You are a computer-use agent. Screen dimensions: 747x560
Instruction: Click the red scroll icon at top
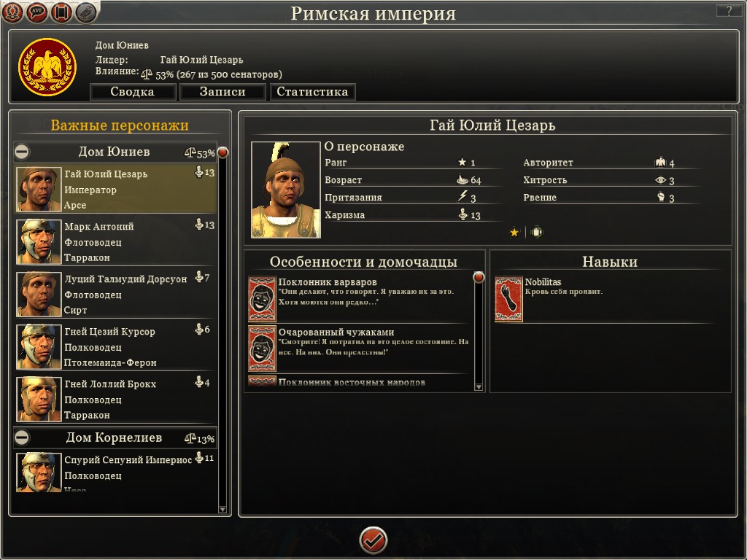61,12
